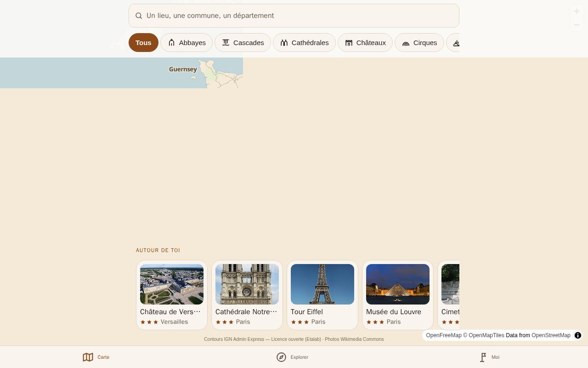This screenshot has height=368, width=588.
Task: Click the Guernsey map label
Action: [x=183, y=69]
